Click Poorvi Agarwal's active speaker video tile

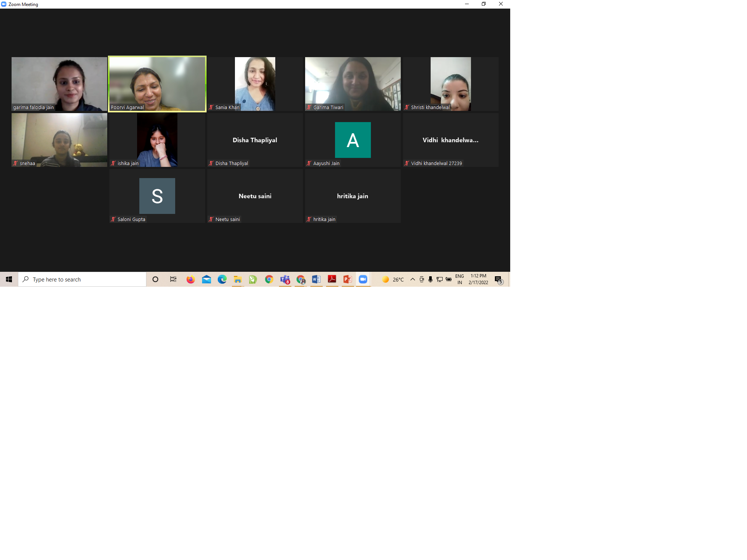[157, 84]
